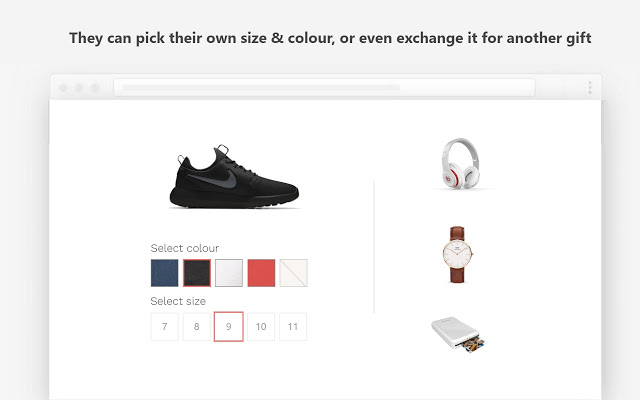This screenshot has height=400, width=640.
Task: Click the black sneaker product image
Action: click(x=237, y=178)
